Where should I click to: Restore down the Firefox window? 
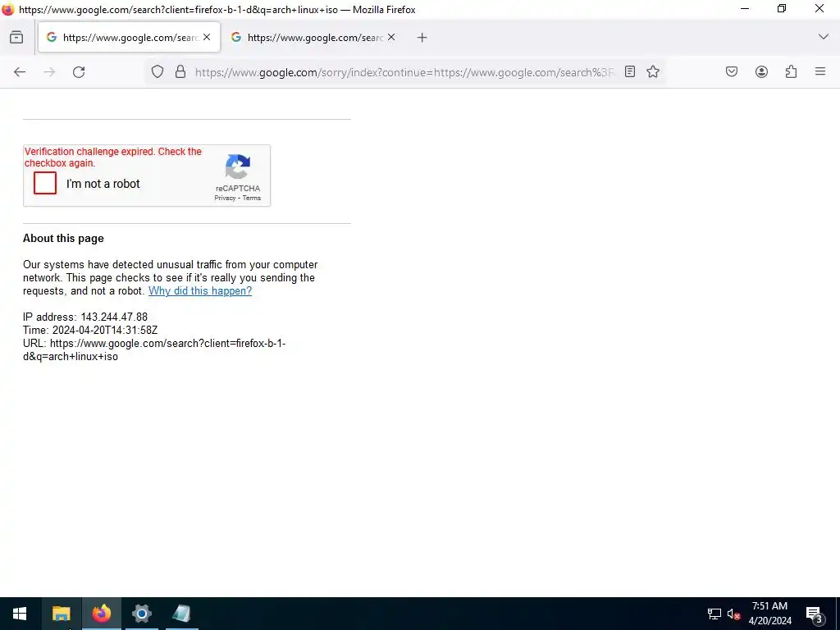click(x=782, y=9)
